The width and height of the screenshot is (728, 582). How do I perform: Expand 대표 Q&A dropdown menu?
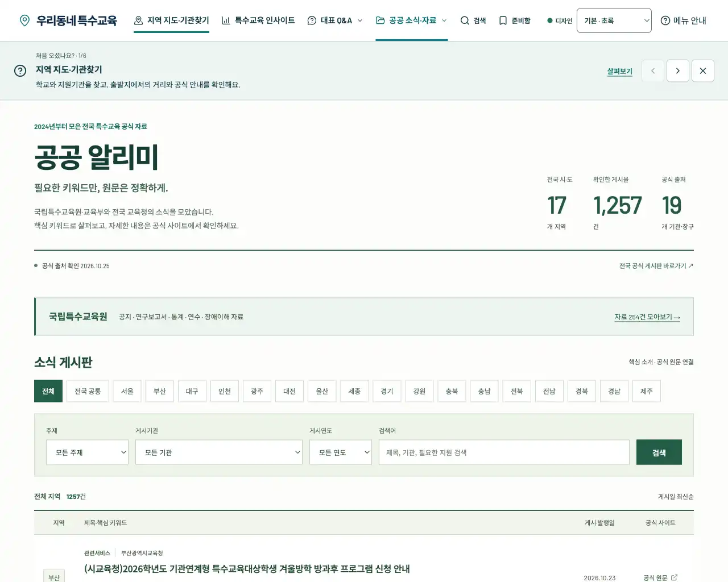[x=335, y=20]
